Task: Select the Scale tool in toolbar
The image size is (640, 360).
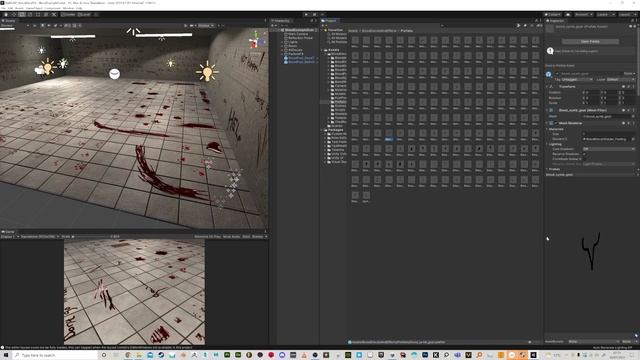Action: [x=30, y=14]
